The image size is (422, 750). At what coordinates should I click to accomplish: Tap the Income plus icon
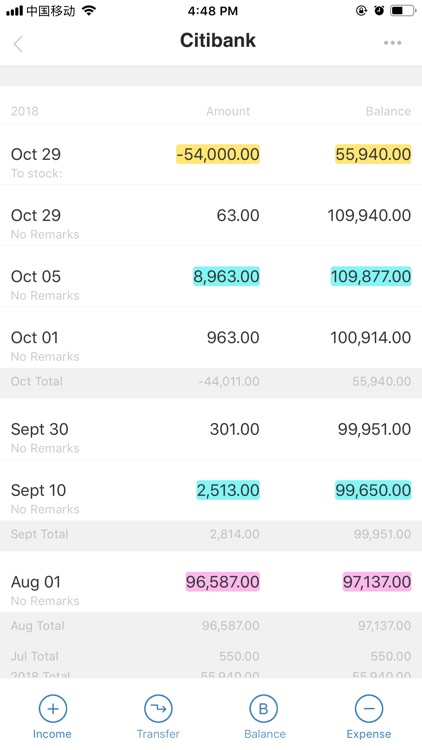click(53, 708)
